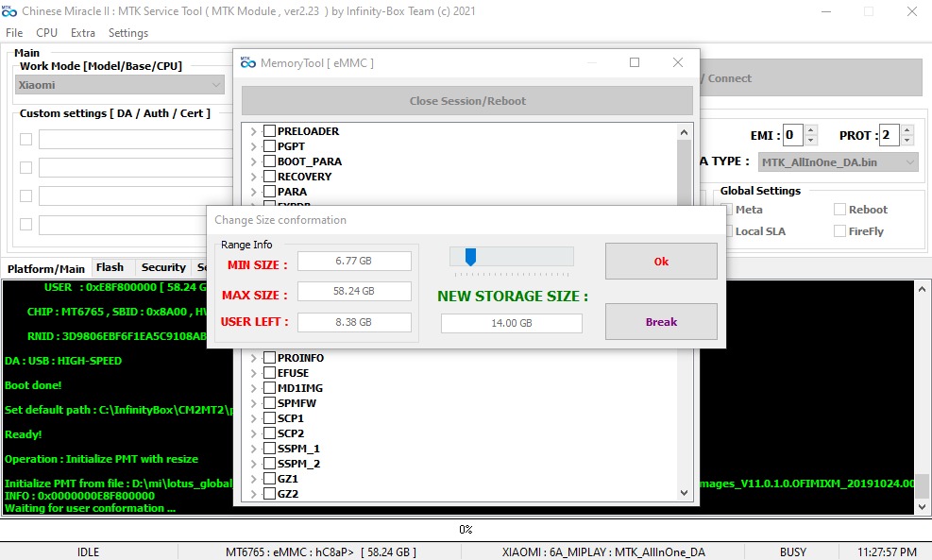The image size is (932, 560).
Task: Expand the PGPT tree node
Action: coord(253,146)
